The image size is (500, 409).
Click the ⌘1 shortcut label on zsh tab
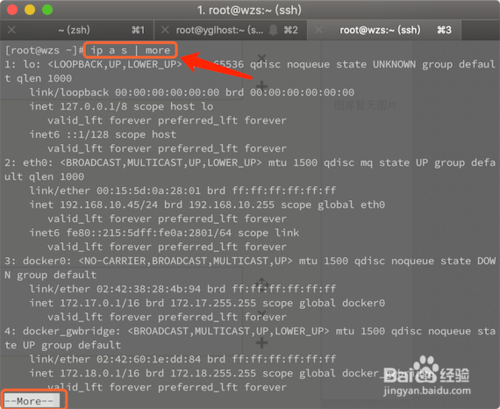coord(138,30)
